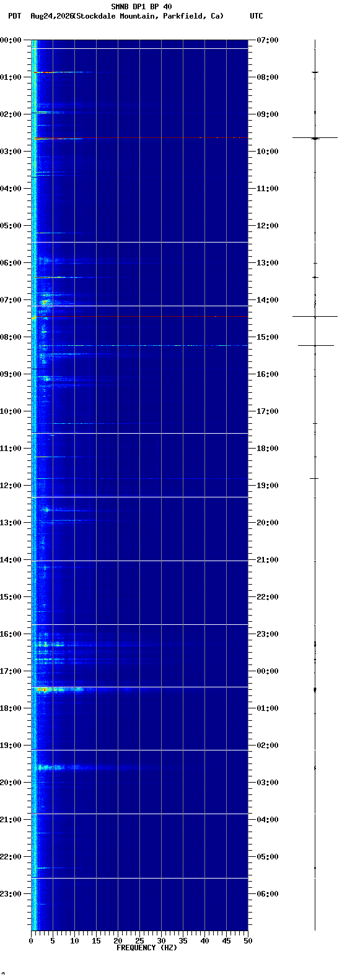Click the date text 'Aug24,2026'
Viewport: 342px width, 980px height.
point(51,16)
